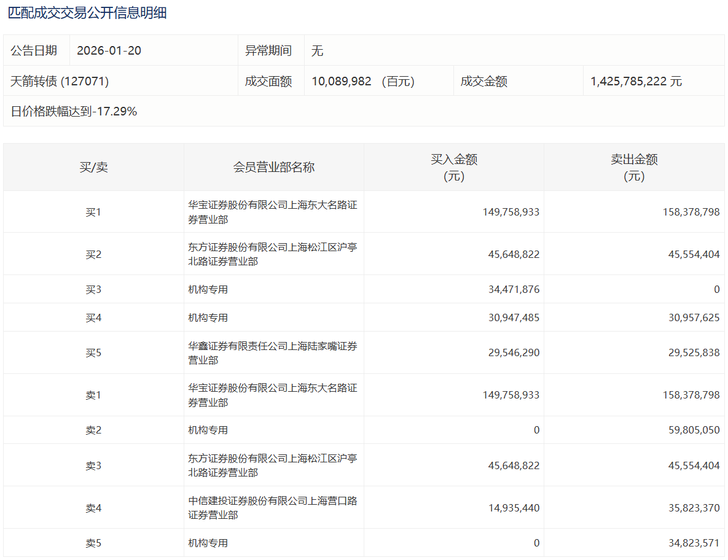Click the total 成交金额 value 1,425,785,222 元

(x=636, y=81)
